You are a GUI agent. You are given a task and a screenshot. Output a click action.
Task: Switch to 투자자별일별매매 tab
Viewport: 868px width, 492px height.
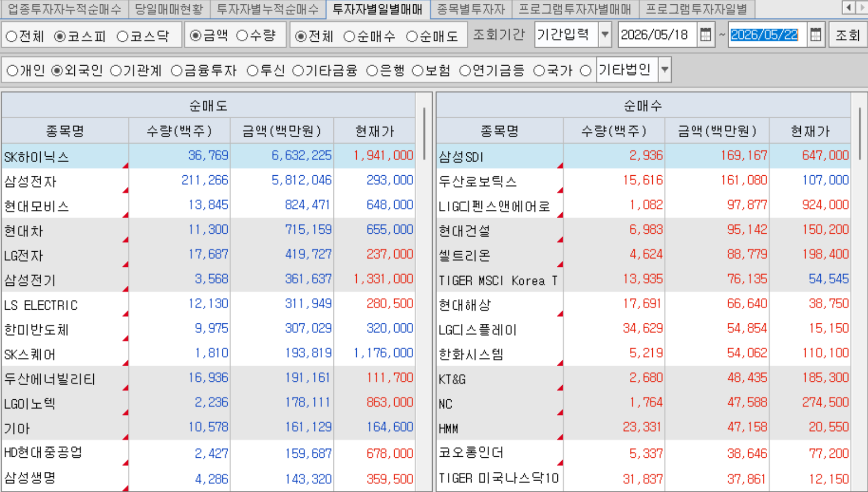[x=377, y=9]
